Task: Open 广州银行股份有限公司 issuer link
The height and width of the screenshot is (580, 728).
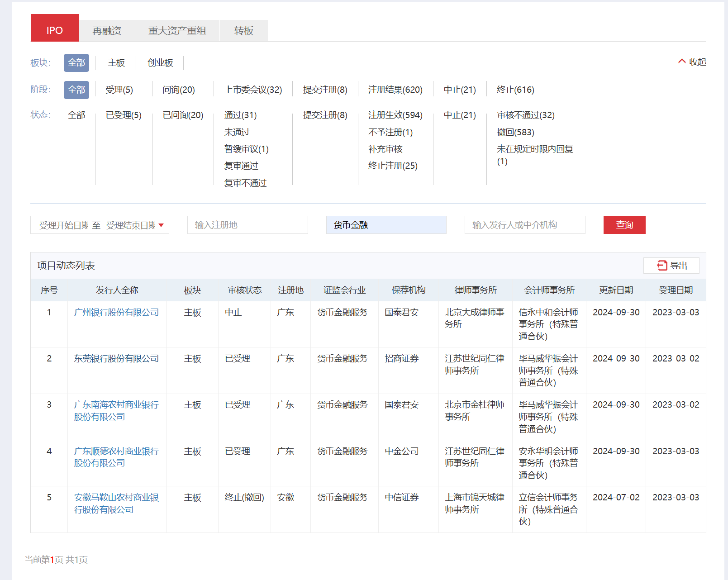Action: pyautogui.click(x=116, y=313)
